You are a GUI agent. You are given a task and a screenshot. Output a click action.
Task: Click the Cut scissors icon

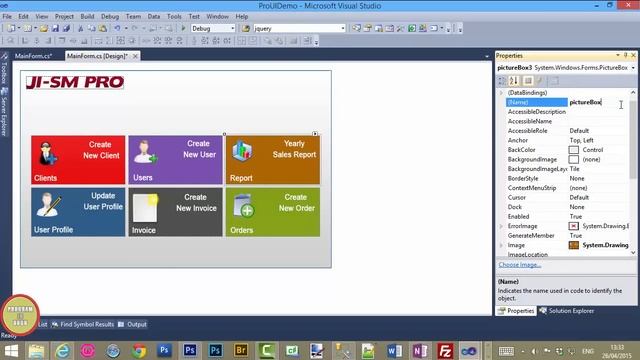80,28
